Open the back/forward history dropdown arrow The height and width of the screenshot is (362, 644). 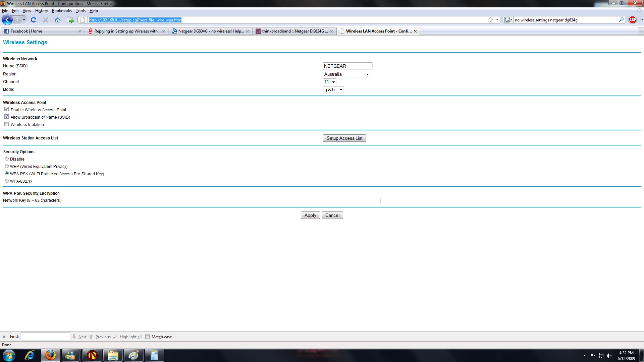pyautogui.click(x=24, y=20)
